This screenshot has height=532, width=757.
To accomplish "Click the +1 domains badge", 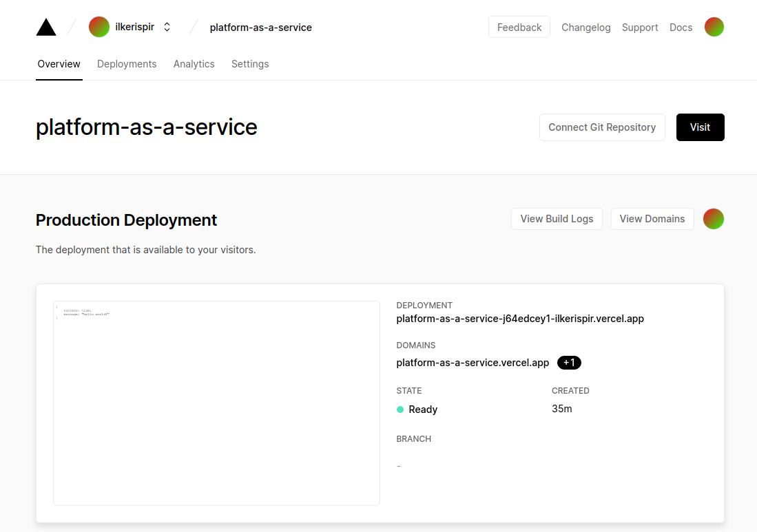I will (569, 363).
